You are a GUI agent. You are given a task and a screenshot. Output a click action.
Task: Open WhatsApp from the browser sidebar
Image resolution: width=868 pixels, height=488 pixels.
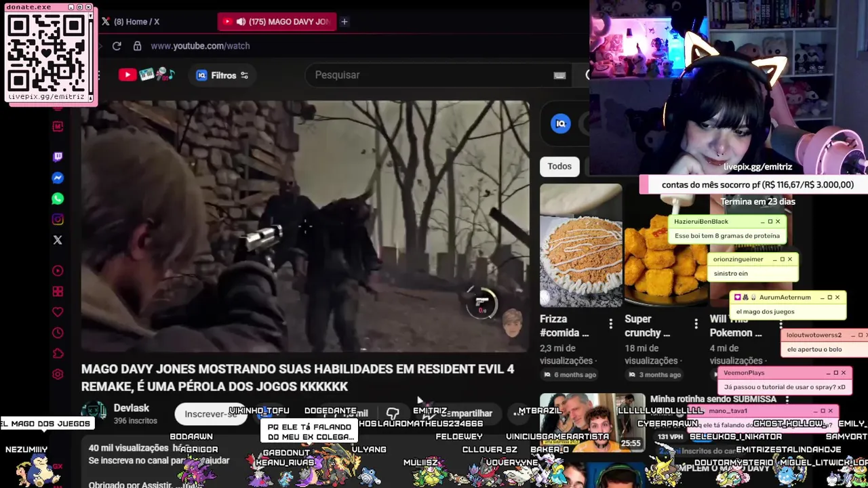point(58,199)
